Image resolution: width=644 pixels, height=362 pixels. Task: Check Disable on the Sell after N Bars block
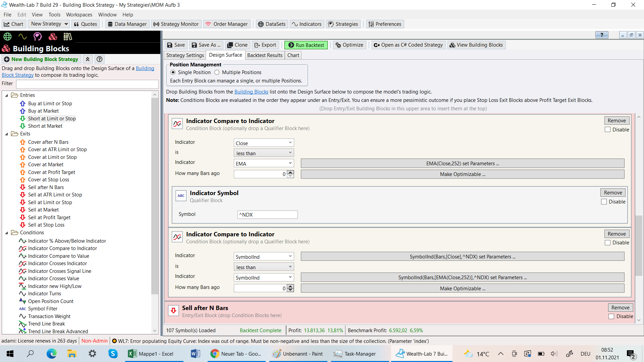click(611, 316)
